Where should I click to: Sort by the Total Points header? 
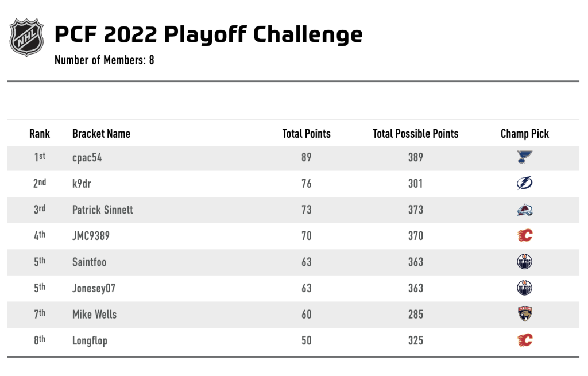[x=306, y=134]
